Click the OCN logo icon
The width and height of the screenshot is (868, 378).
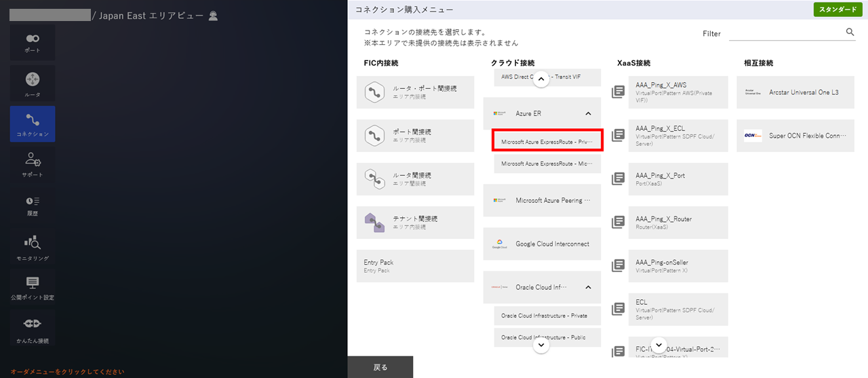[753, 136]
